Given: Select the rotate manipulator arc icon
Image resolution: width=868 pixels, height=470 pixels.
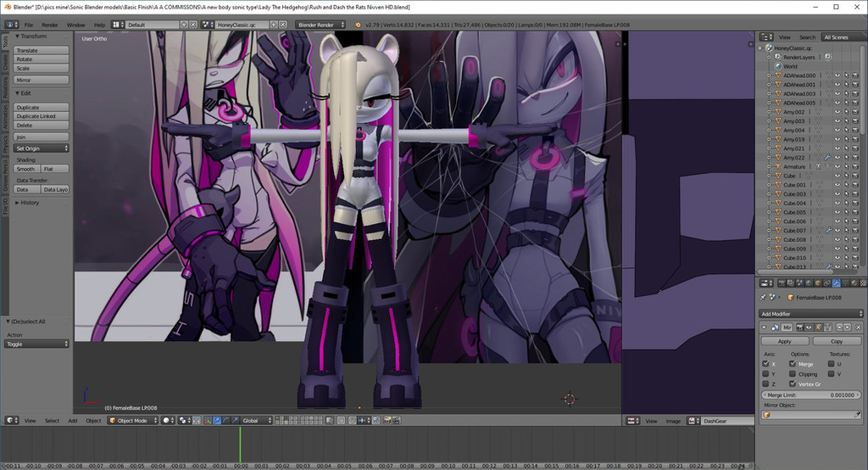Looking at the screenshot, I should coord(225,420).
